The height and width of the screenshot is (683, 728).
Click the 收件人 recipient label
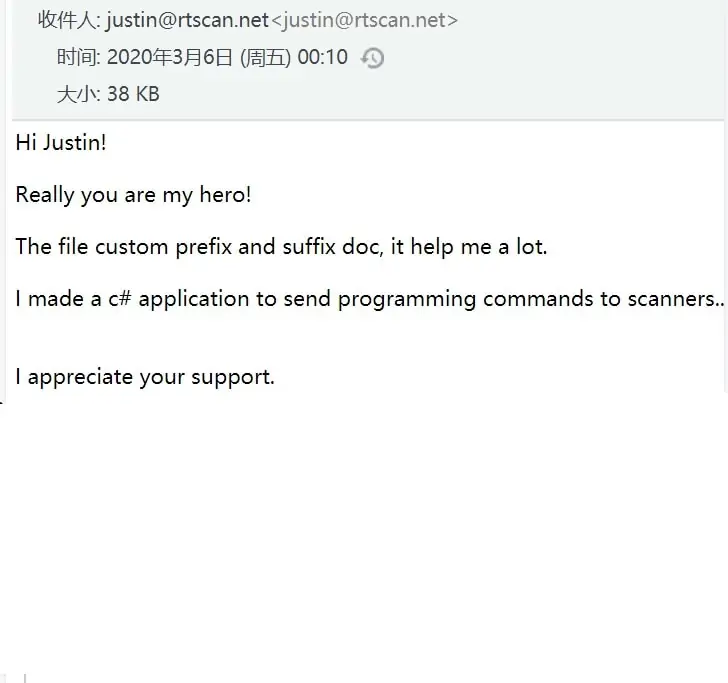[68, 19]
